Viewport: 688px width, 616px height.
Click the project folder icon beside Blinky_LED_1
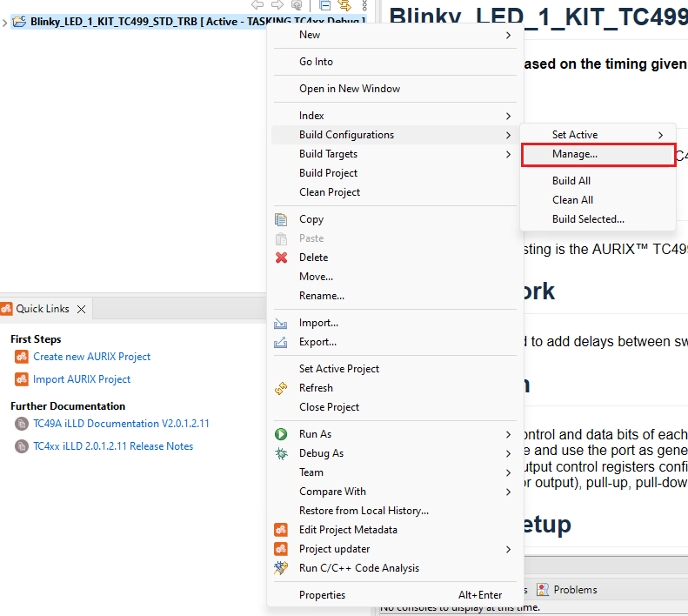coord(19,22)
